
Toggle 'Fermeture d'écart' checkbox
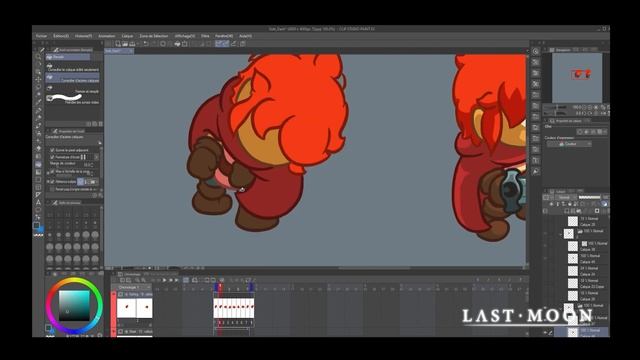pos(52,157)
